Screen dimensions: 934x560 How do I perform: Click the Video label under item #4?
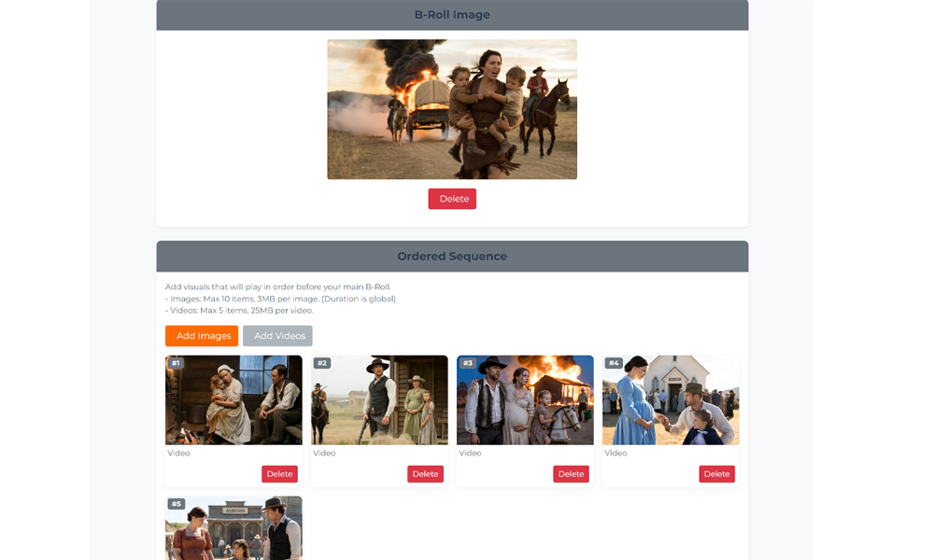click(616, 453)
